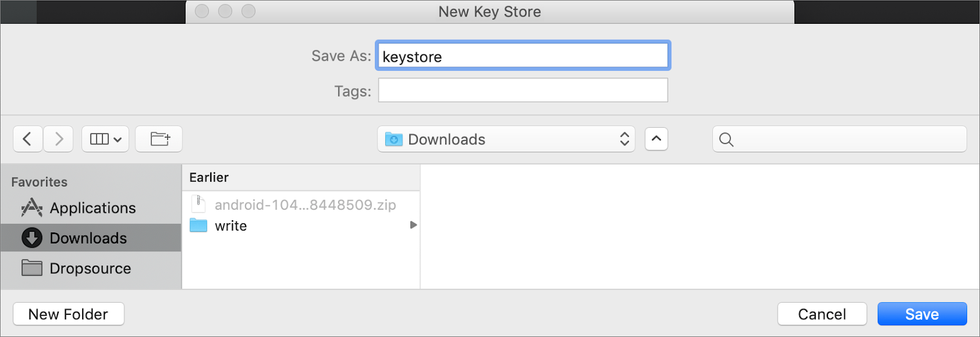Click the blue Downloads folder icon in the location pop-up

pyautogui.click(x=394, y=139)
